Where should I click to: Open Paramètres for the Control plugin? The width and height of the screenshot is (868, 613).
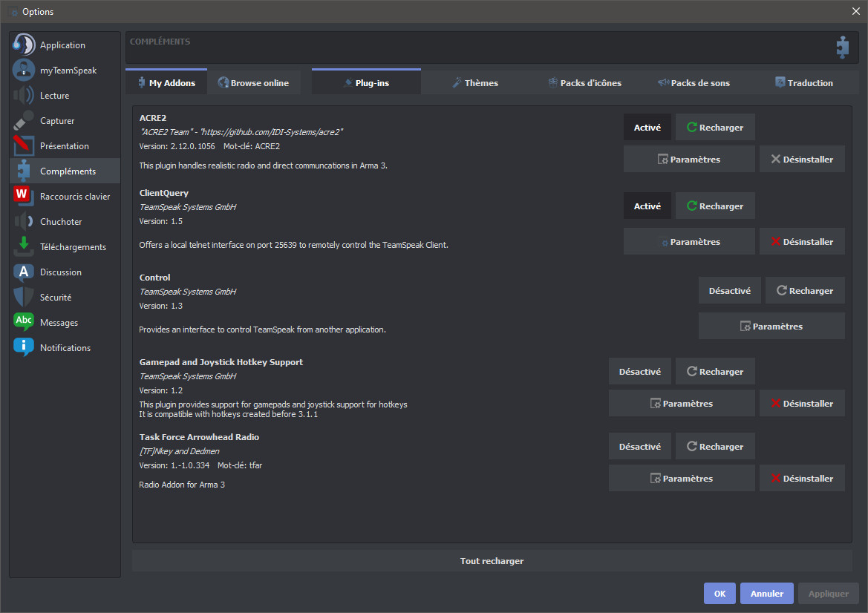pos(771,327)
